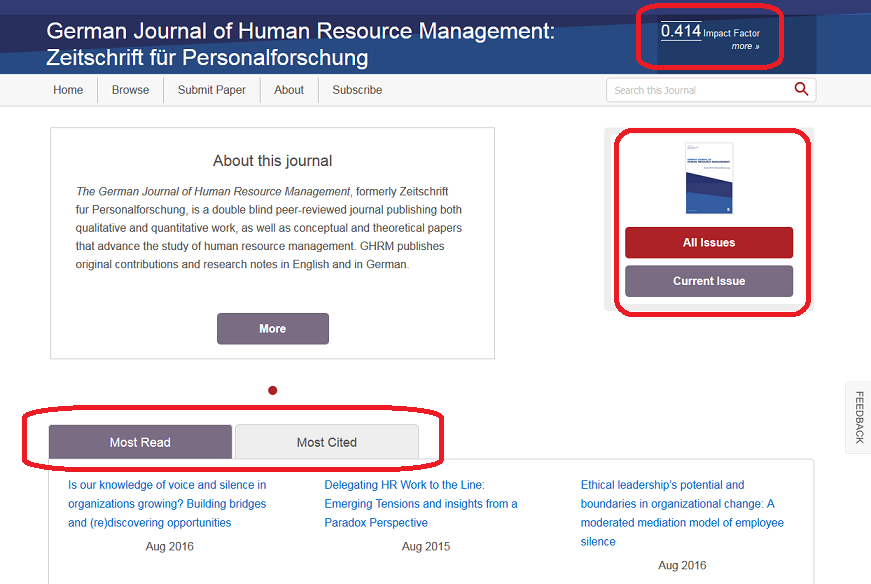Select the red carousel dot indicator
Screen dimensions: 871x584
272,390
